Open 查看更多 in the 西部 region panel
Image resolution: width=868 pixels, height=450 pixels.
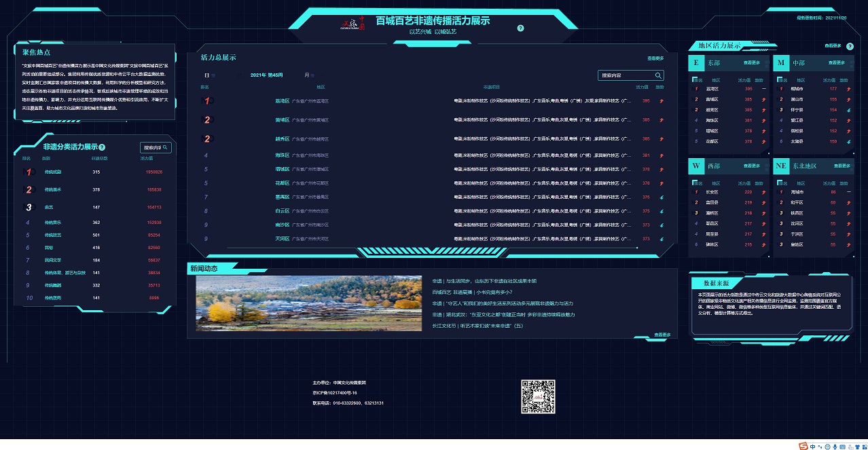[751, 166]
